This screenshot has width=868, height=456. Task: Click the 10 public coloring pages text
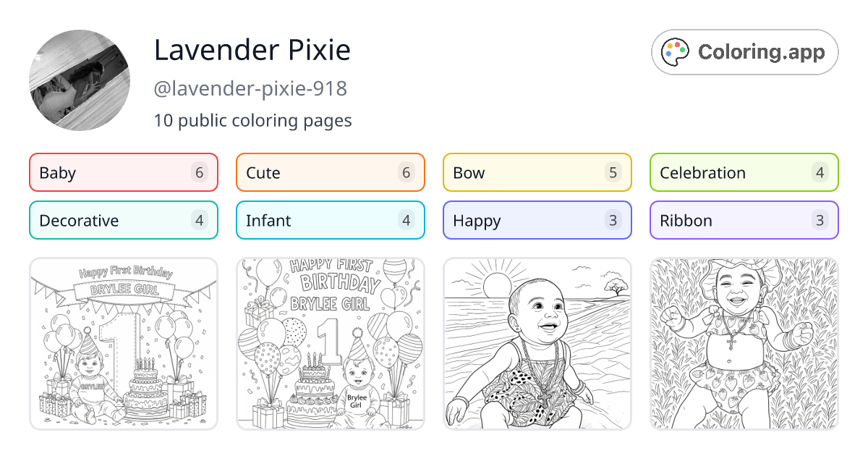(x=252, y=120)
